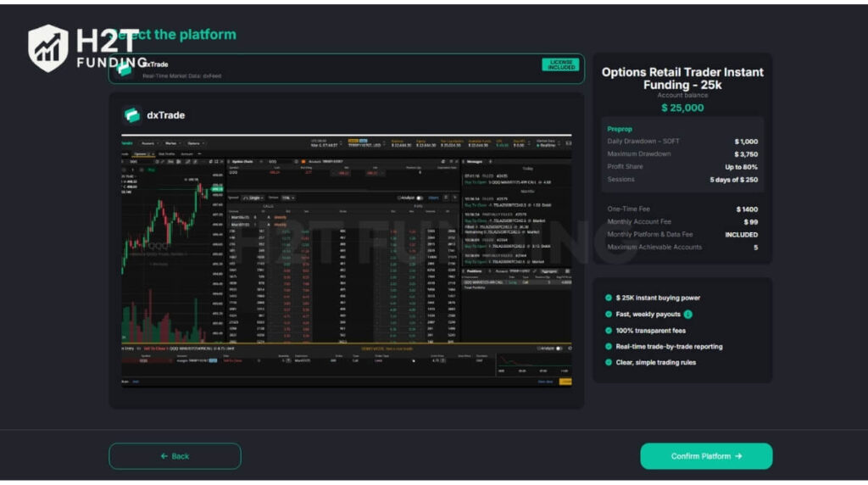
Task: Open the dxTrade platform preview screenshot
Action: pyautogui.click(x=347, y=260)
